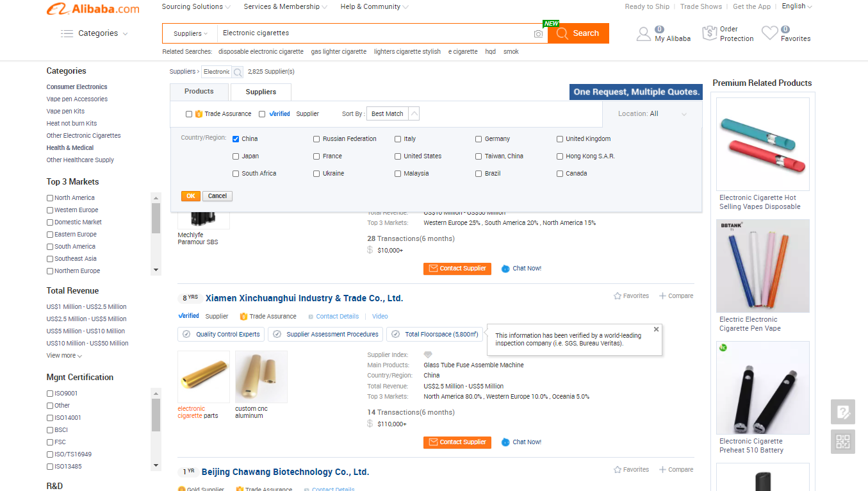Click Chat Now for the Mechlyfe supplier
Viewport: 868px width, 491px height.
pos(521,269)
